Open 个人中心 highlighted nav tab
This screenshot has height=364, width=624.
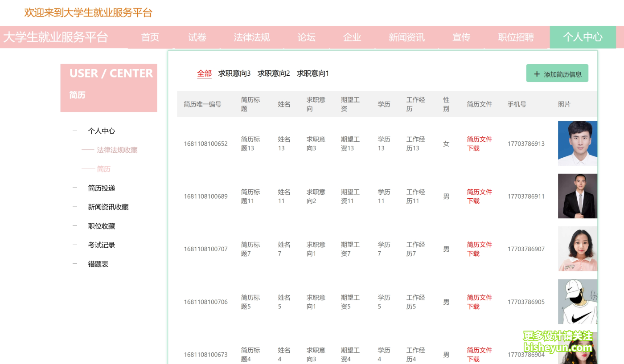(x=583, y=37)
